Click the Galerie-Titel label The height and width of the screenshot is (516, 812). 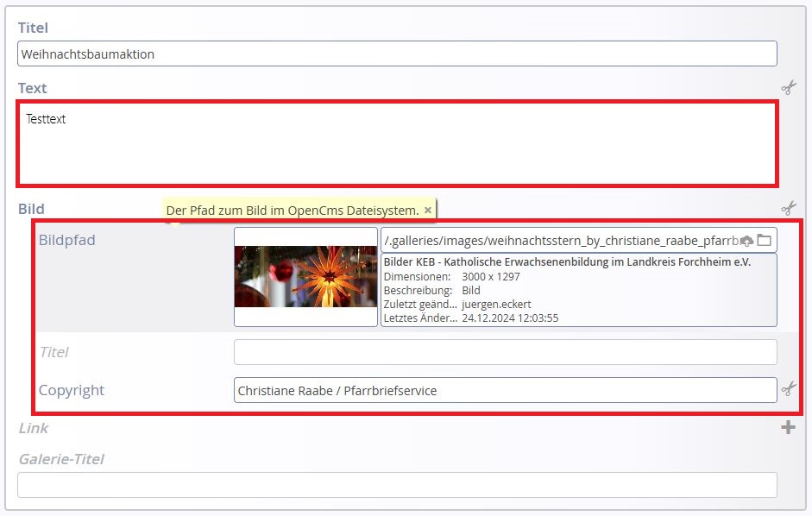61,459
